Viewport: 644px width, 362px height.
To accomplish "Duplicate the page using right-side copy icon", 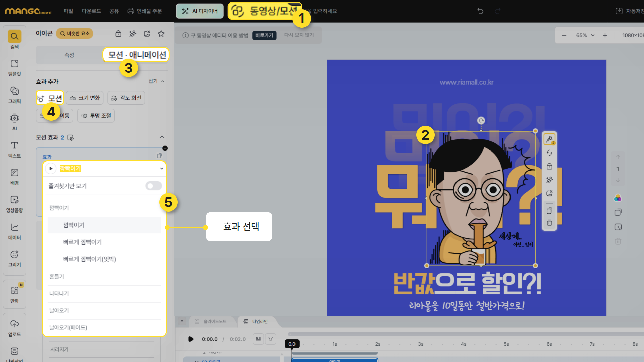I will pyautogui.click(x=618, y=212).
